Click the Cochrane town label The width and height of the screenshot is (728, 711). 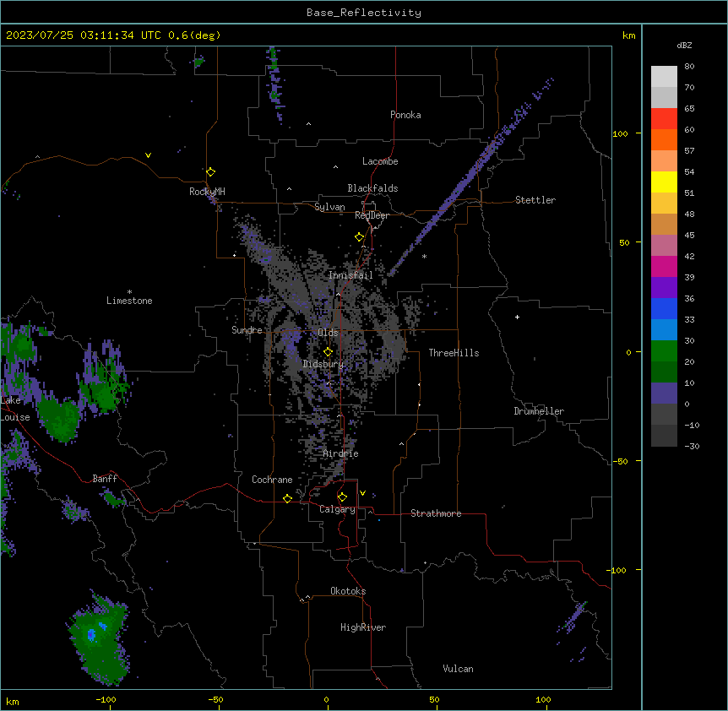(272, 480)
